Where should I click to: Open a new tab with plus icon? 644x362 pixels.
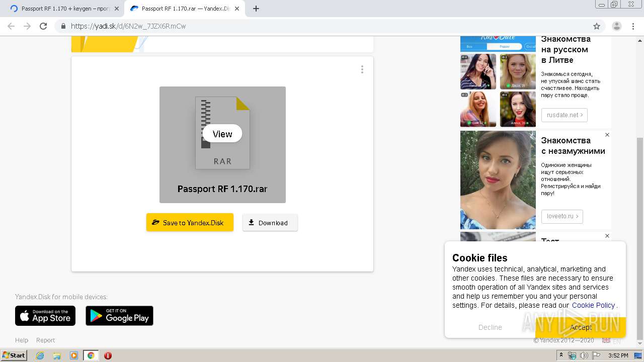tap(256, 9)
